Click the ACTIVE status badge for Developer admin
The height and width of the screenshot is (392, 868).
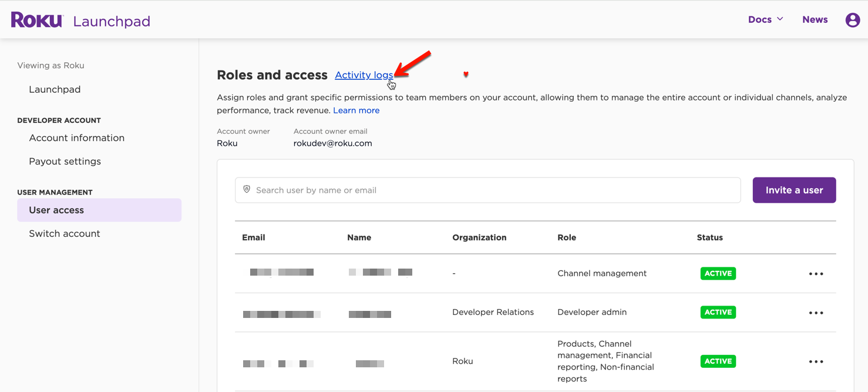(718, 313)
